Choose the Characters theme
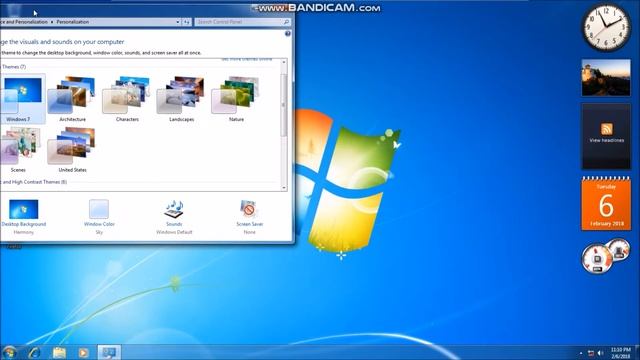The width and height of the screenshot is (640, 360). 127,98
